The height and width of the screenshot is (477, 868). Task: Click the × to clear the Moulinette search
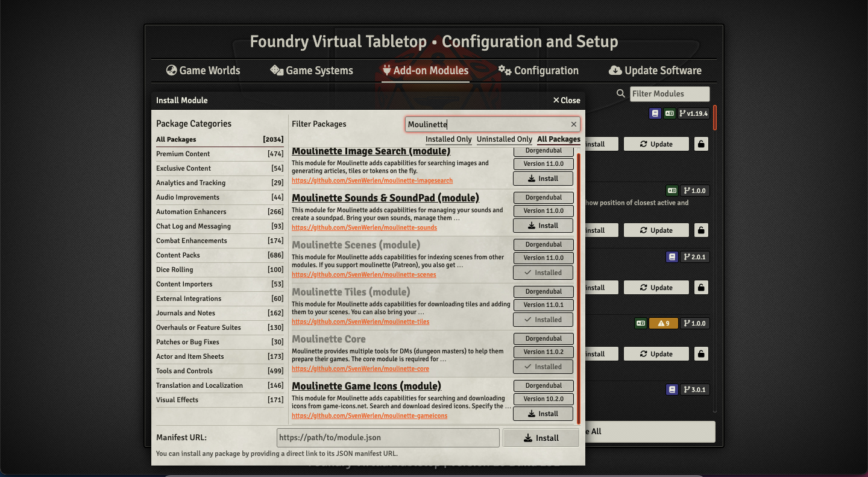(x=573, y=124)
